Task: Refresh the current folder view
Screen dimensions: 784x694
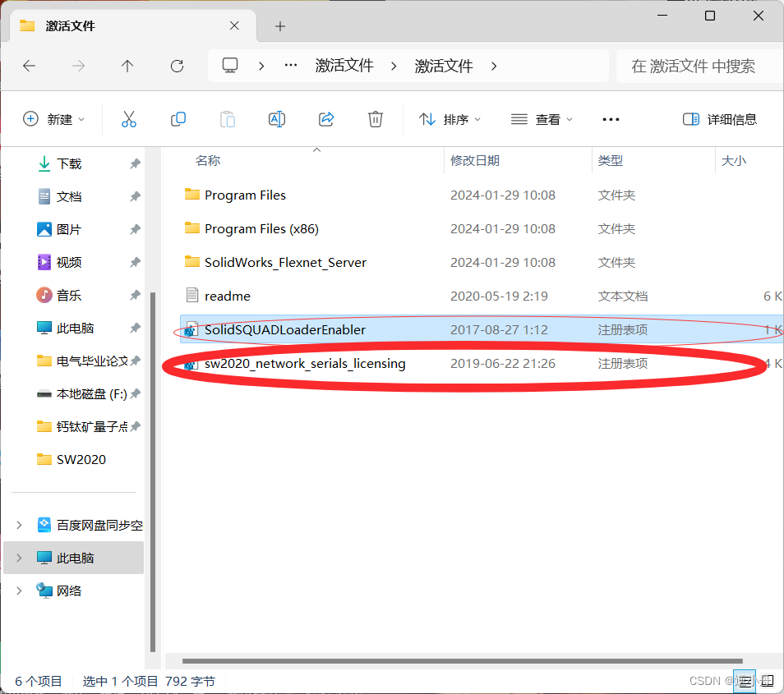Action: 177,66
